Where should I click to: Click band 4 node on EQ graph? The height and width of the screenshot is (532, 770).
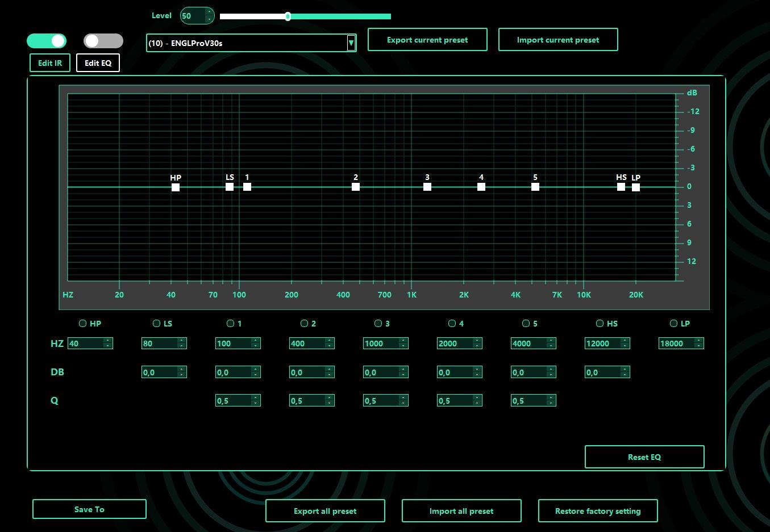(481, 187)
